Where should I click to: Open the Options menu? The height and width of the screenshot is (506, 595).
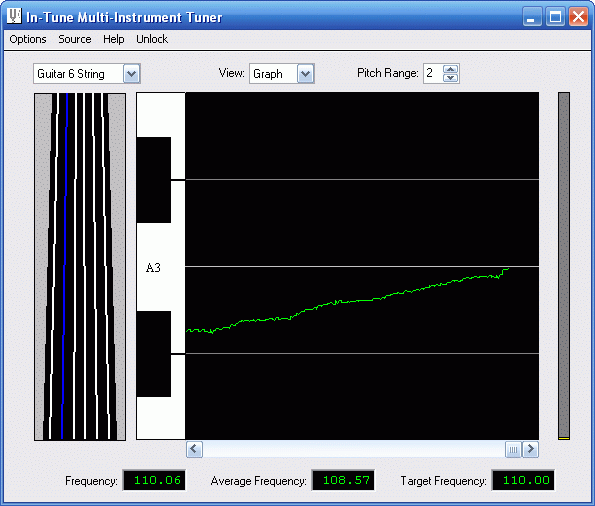pos(28,39)
